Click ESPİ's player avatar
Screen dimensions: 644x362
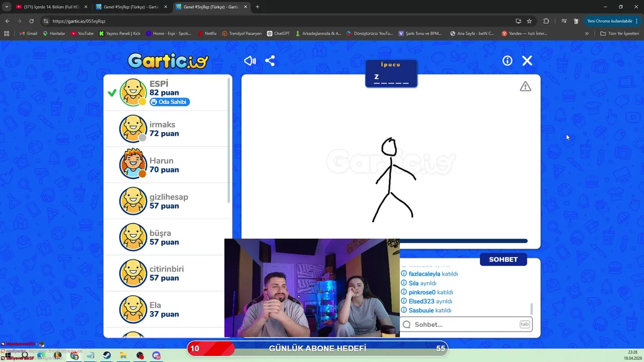coord(133,93)
